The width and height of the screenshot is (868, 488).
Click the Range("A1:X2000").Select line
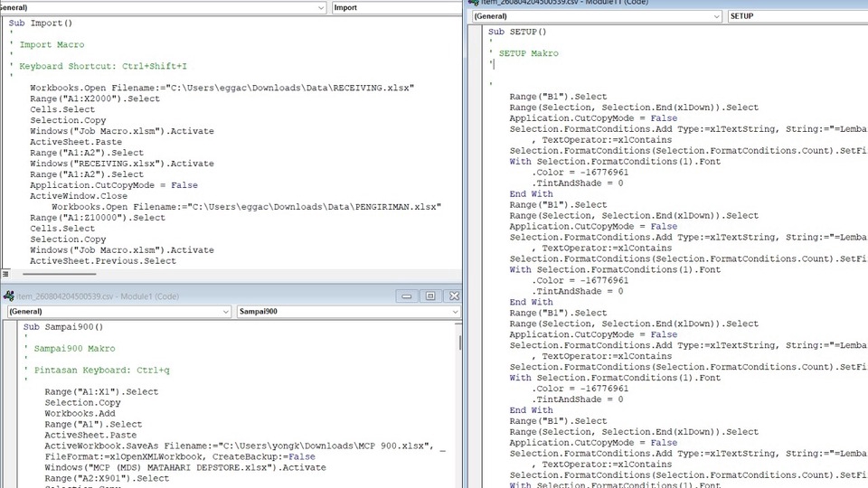[x=95, y=99]
